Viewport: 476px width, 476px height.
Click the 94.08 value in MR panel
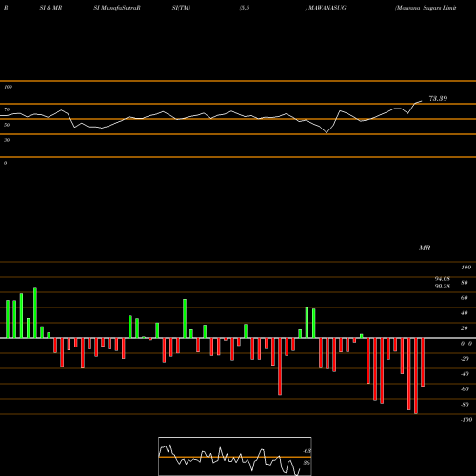click(443, 279)
